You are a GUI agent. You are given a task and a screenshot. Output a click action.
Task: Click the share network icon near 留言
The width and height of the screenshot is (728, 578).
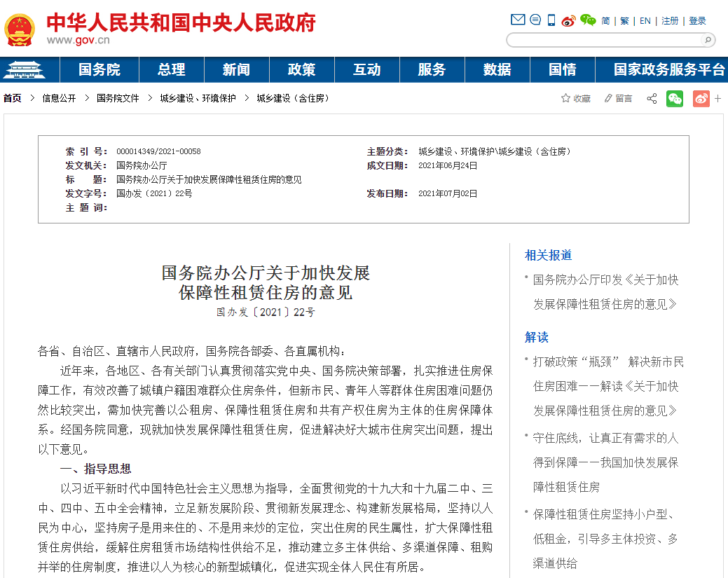pos(652,98)
